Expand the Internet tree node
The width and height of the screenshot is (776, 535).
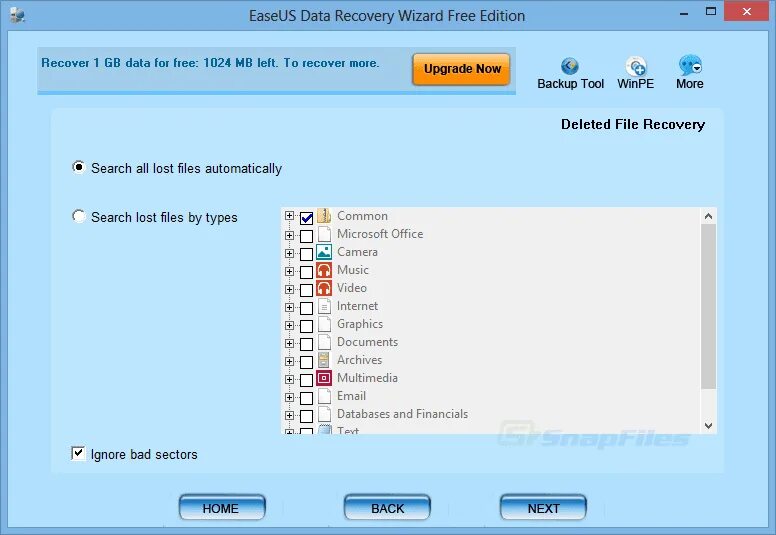coord(290,307)
